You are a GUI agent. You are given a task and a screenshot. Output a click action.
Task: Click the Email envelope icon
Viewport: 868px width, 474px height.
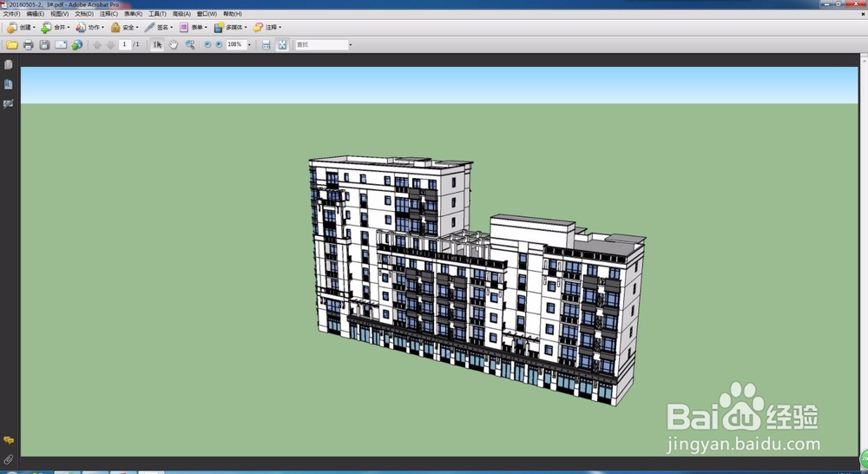pos(61,45)
